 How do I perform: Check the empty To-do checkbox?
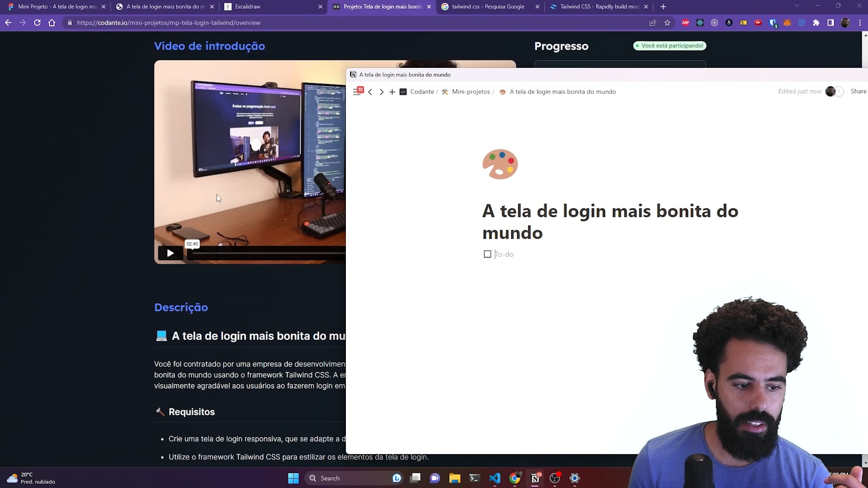pos(487,254)
